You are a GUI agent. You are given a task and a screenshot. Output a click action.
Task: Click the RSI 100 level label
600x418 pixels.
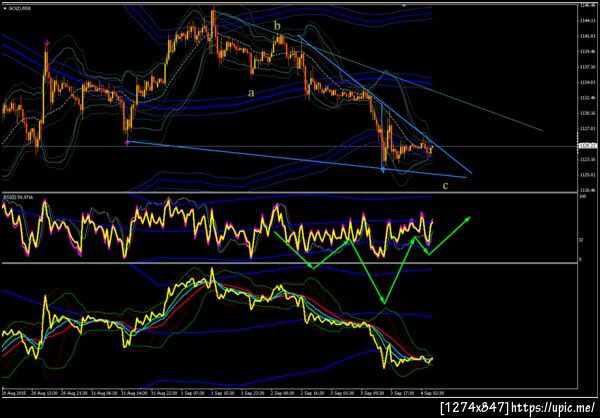[582, 196]
